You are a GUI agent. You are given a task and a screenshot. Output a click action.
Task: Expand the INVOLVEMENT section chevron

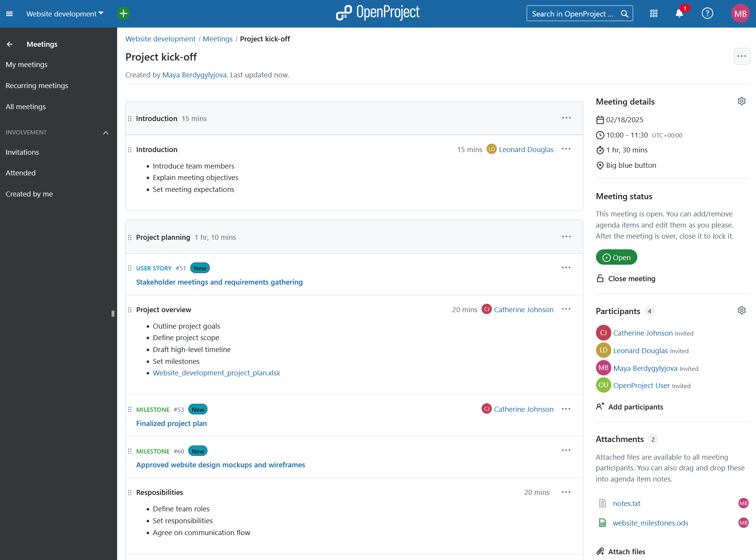coord(106,132)
